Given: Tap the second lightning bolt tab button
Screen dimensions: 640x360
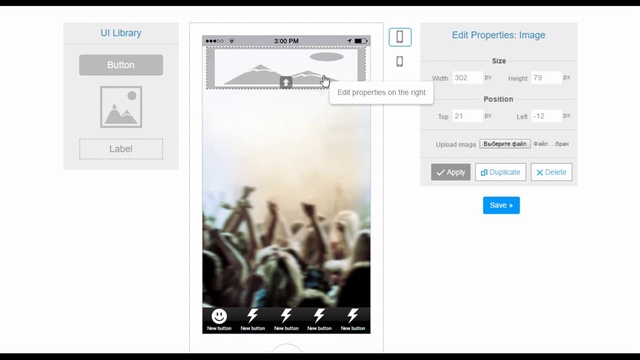Looking at the screenshot, I should click(253, 320).
